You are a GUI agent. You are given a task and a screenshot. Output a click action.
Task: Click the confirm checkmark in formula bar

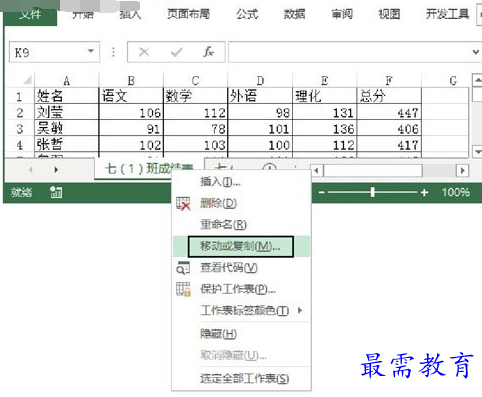tap(176, 52)
